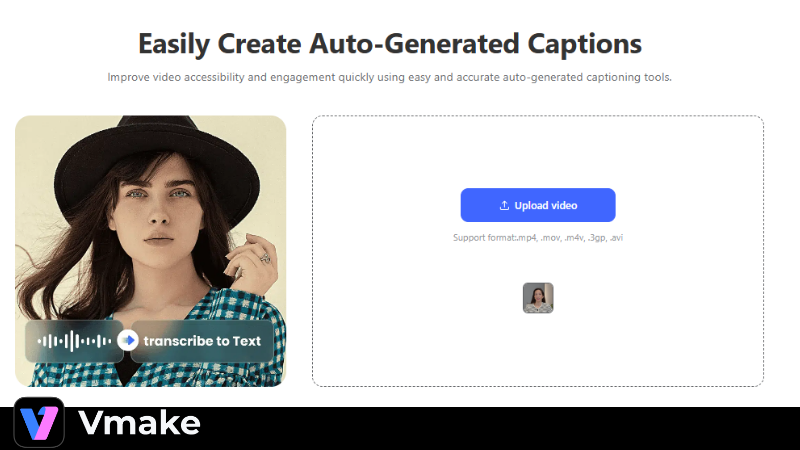Click the 'Support format' text line
This screenshot has width=800, height=450.
coord(538,238)
